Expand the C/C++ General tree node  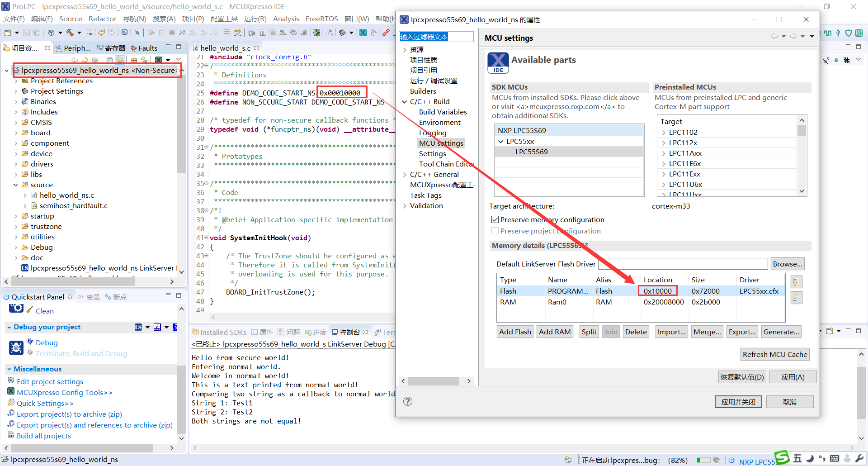click(405, 175)
